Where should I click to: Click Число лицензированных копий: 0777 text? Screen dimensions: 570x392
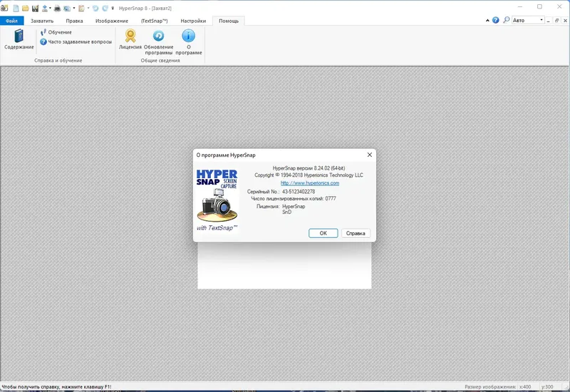pyautogui.click(x=294, y=199)
